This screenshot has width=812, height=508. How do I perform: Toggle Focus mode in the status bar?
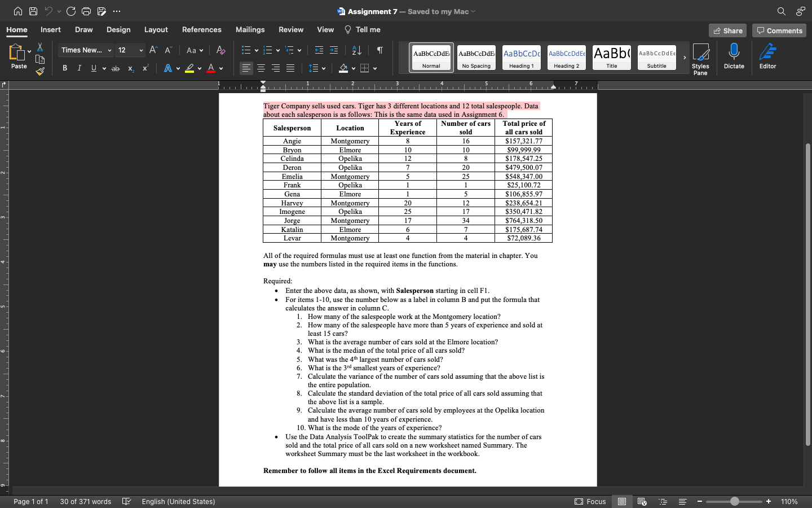point(590,501)
